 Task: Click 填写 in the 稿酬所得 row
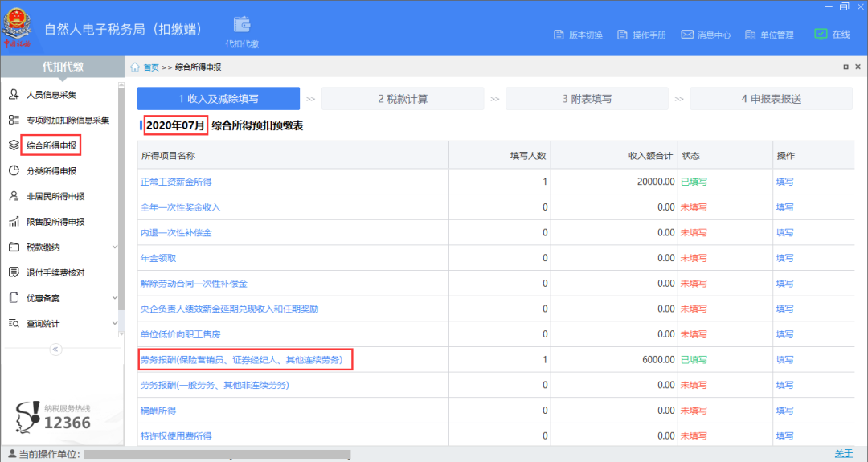click(x=785, y=411)
